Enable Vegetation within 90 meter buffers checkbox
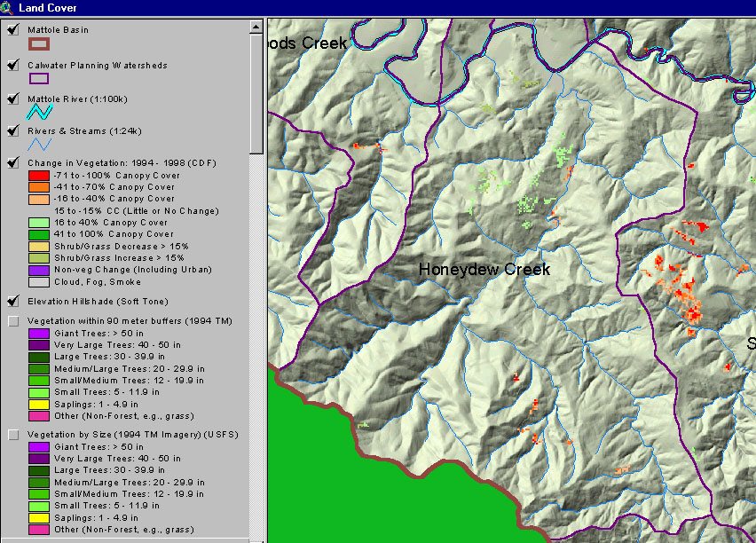This screenshot has height=543, width=756. (x=13, y=321)
